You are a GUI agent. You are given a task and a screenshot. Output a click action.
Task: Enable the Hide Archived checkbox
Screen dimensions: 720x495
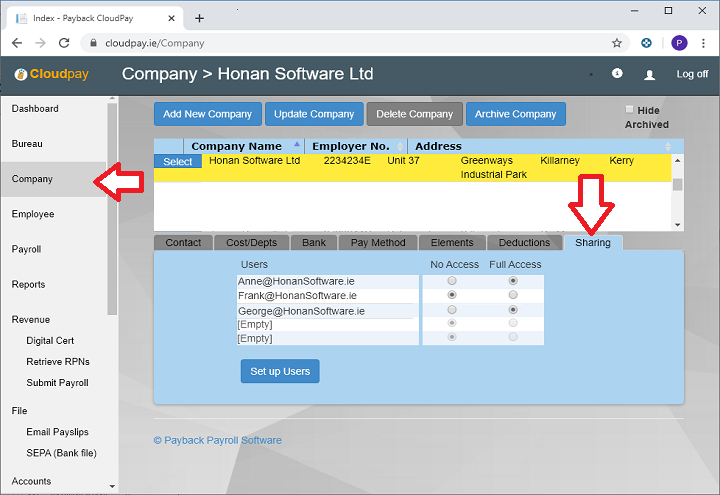(x=630, y=110)
